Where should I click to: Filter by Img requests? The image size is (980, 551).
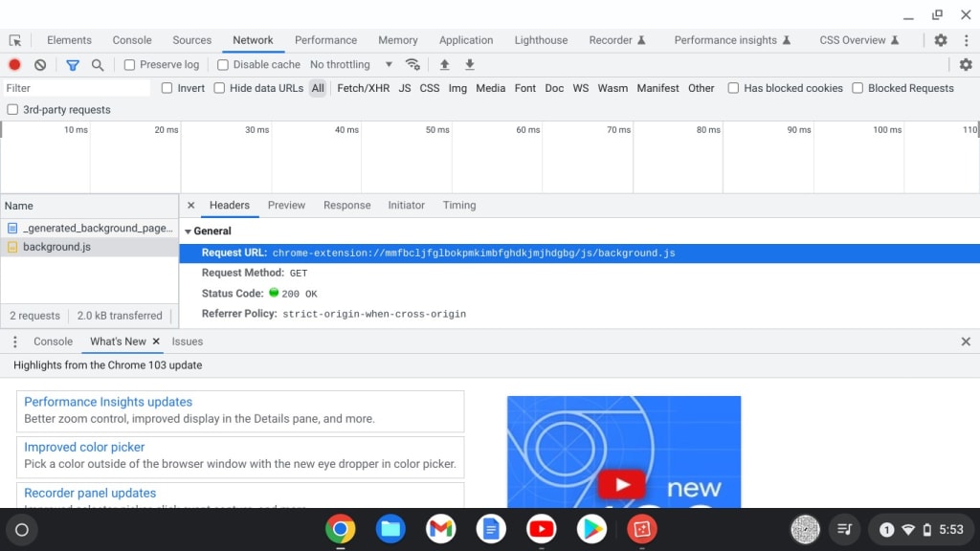click(457, 88)
